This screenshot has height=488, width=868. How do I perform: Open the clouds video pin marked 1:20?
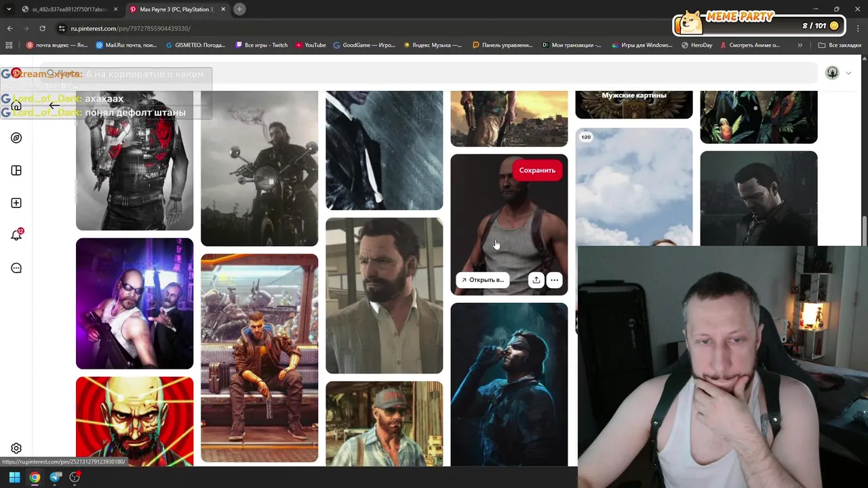pyautogui.click(x=634, y=186)
